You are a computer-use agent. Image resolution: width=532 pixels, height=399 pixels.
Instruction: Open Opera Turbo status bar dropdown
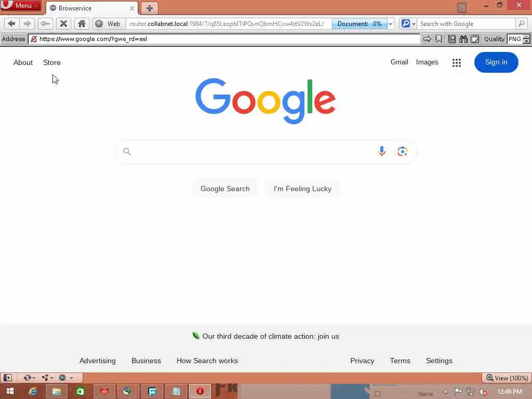(x=65, y=378)
